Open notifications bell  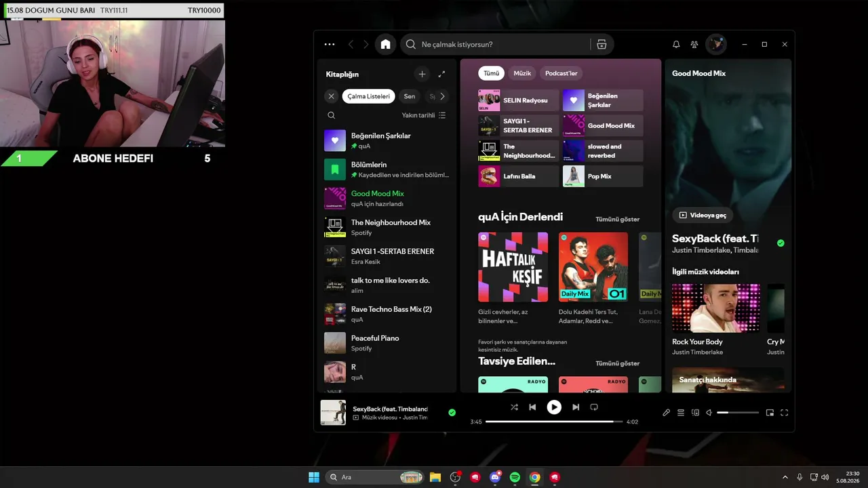(x=676, y=45)
